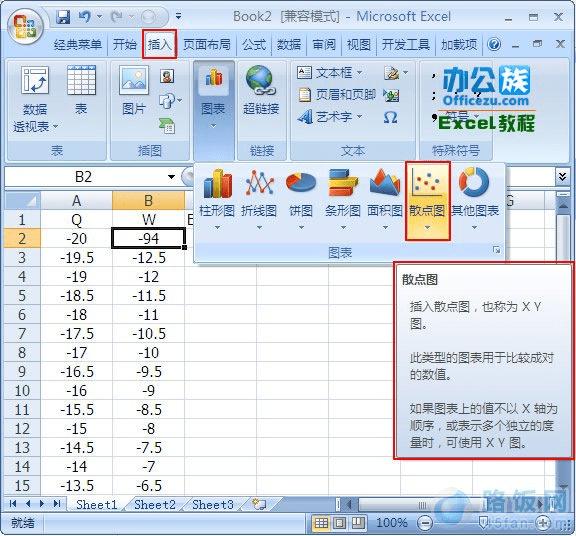Insert an object via icon beside 页眉和页脚
576x536 pixels.
point(392,96)
